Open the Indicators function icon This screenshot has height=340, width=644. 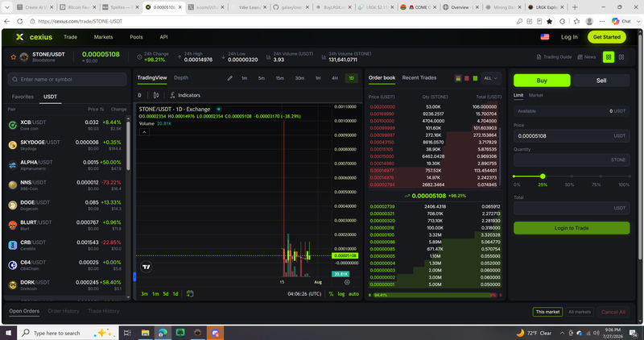point(172,95)
